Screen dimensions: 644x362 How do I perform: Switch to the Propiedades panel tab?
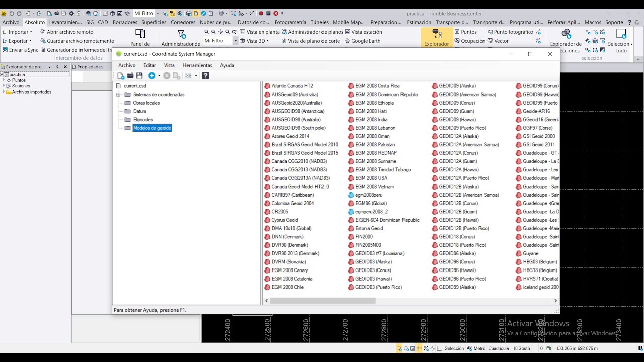pyautogui.click(x=88, y=67)
